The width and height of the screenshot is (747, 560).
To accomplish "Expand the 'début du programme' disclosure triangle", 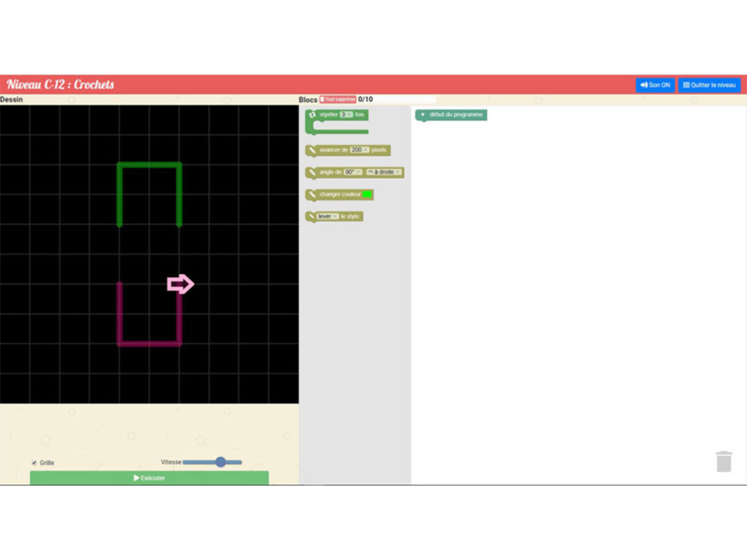I will coord(423,114).
